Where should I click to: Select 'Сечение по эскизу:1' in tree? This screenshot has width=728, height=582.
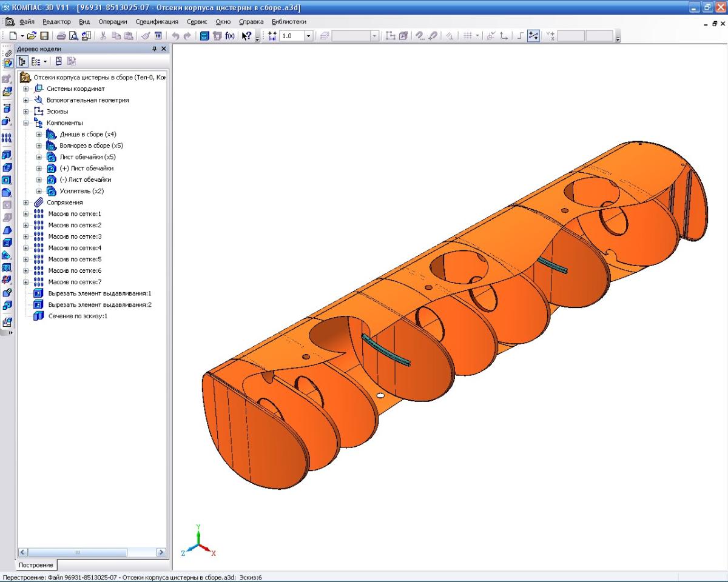tap(78, 316)
